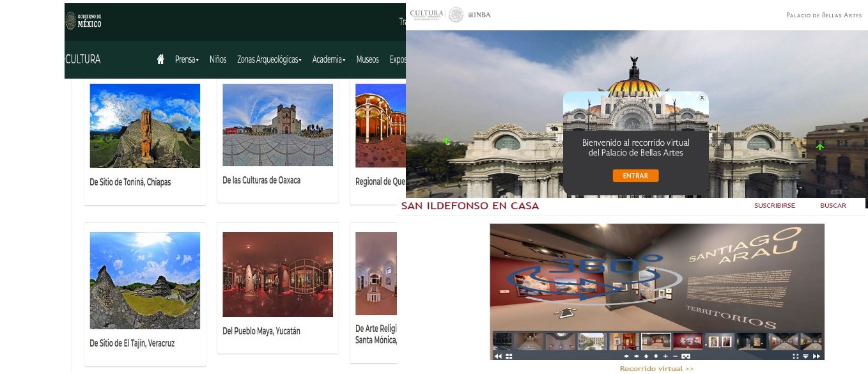Open the Museos menu item
868x374 pixels.
pyautogui.click(x=368, y=59)
